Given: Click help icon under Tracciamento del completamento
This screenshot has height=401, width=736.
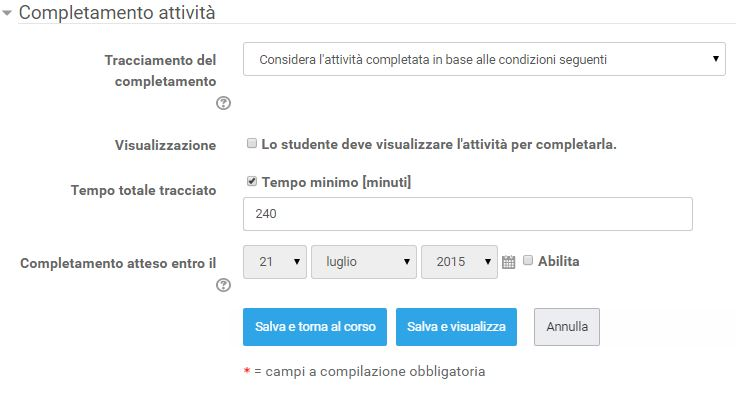Looking at the screenshot, I should pos(223,102).
